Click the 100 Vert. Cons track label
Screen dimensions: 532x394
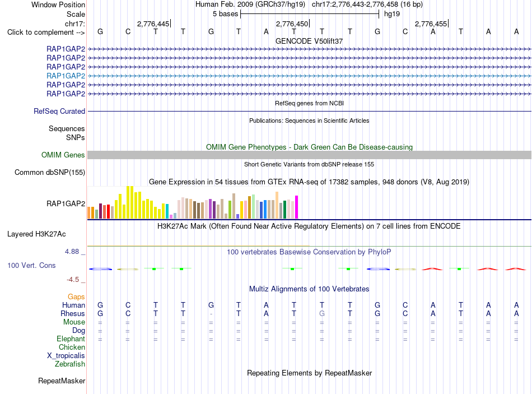pyautogui.click(x=31, y=265)
